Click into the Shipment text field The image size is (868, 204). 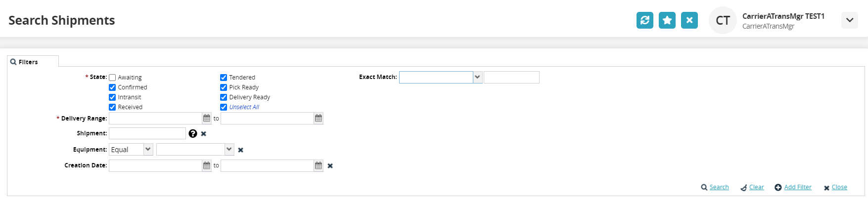point(147,133)
